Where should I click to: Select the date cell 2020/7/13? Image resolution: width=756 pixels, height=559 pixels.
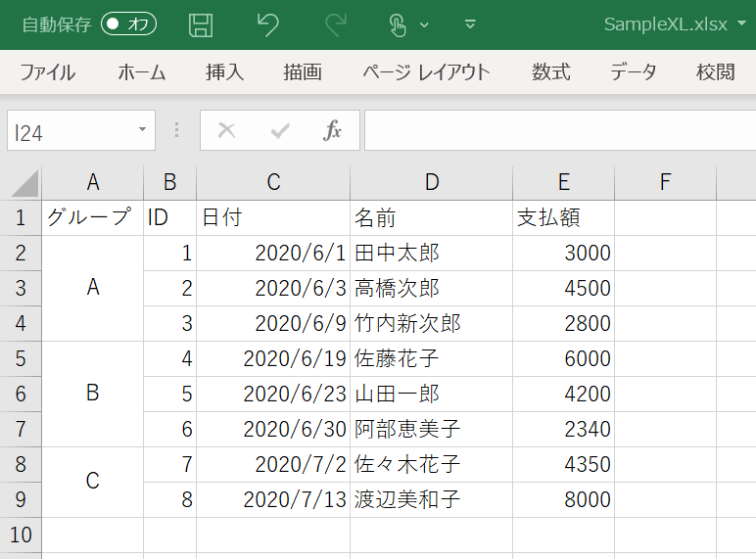pos(273,499)
